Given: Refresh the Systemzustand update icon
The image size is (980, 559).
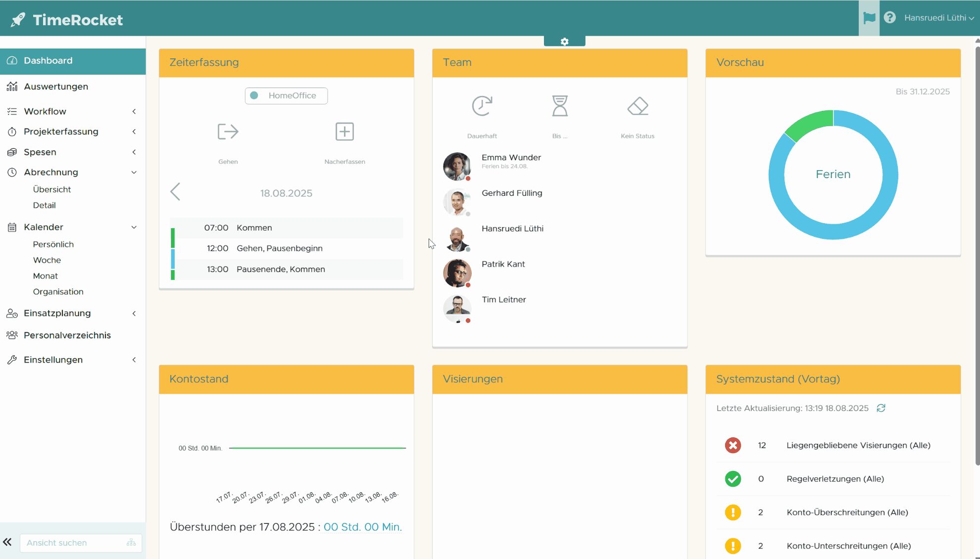Looking at the screenshot, I should coord(881,408).
